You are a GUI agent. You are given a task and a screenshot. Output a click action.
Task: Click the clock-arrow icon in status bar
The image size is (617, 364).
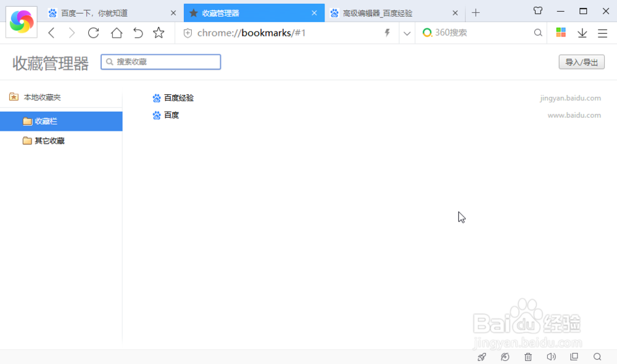(505, 357)
